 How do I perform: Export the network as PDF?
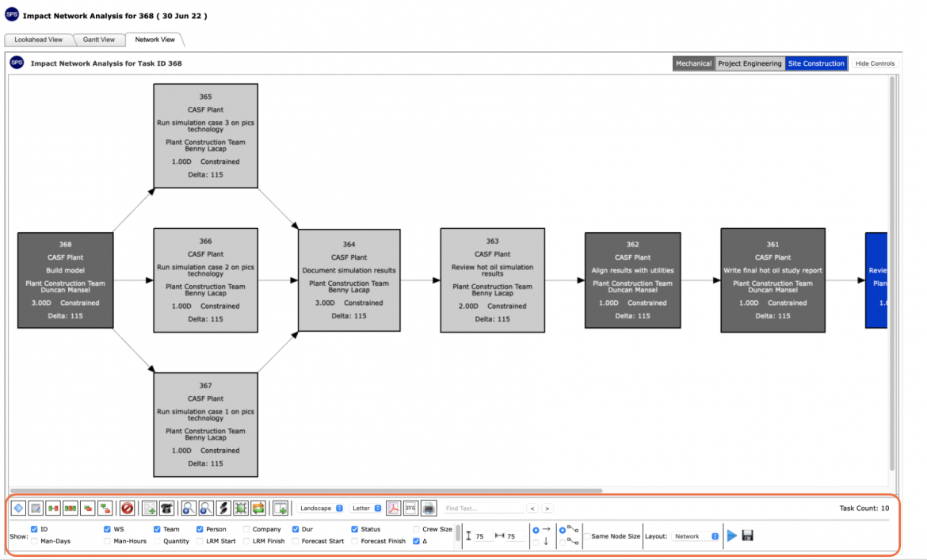coord(394,508)
